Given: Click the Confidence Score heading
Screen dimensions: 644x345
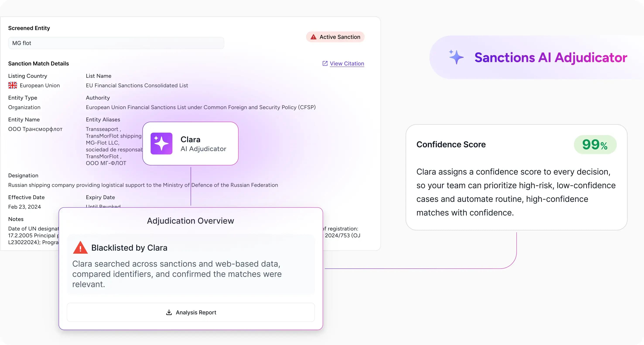Looking at the screenshot, I should coord(451,144).
